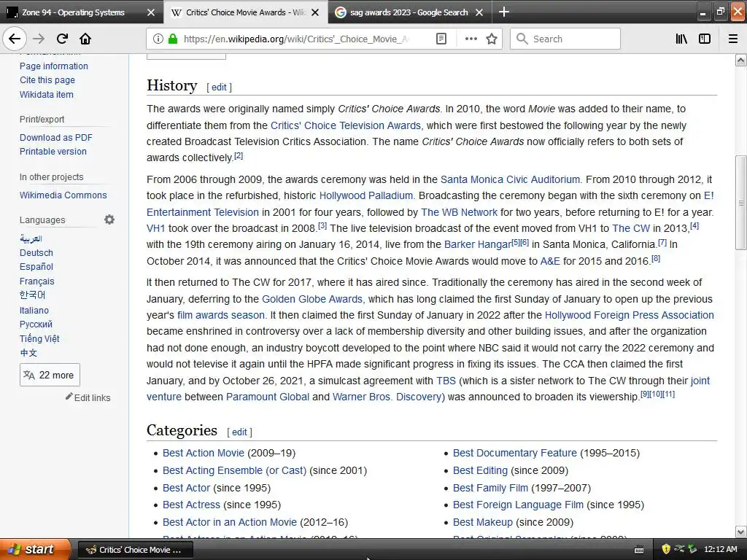Switch to Français language version
This screenshot has width=747, height=560.
(x=36, y=281)
